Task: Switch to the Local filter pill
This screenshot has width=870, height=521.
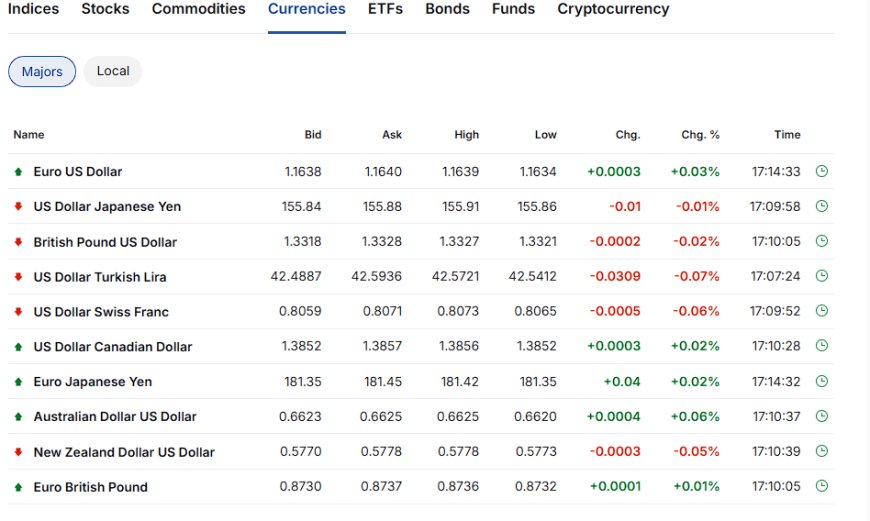Action: click(113, 71)
